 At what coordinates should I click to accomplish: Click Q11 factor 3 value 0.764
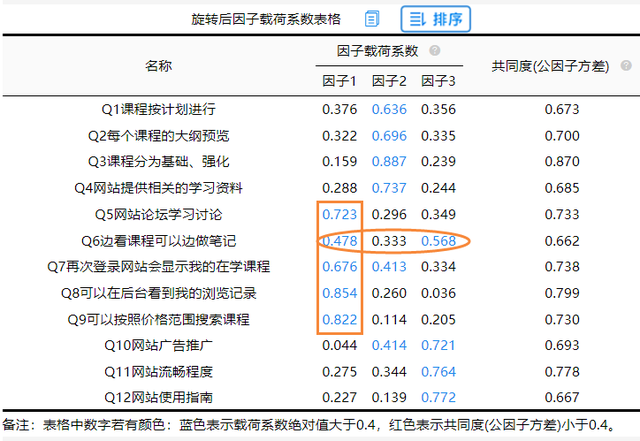[438, 372]
